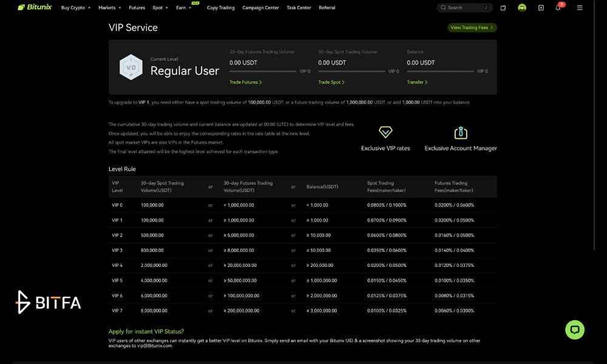Click the VIP 4 row label
Screen dimensions: 607x364
coord(117,265)
